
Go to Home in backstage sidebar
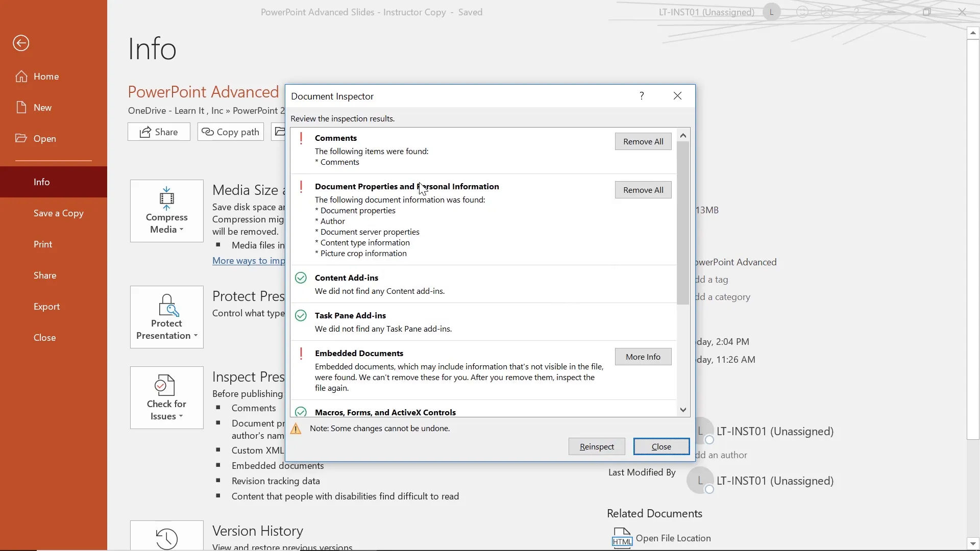(54, 77)
